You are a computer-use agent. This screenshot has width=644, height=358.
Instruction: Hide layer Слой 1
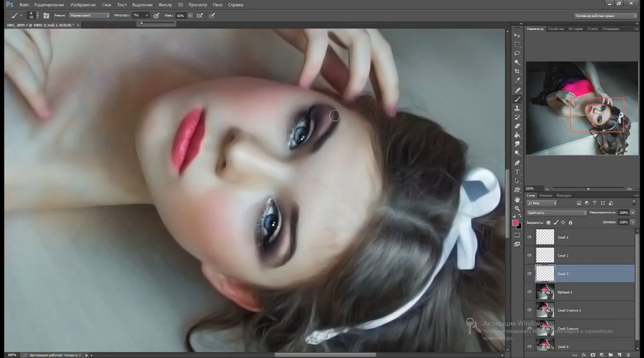click(529, 237)
